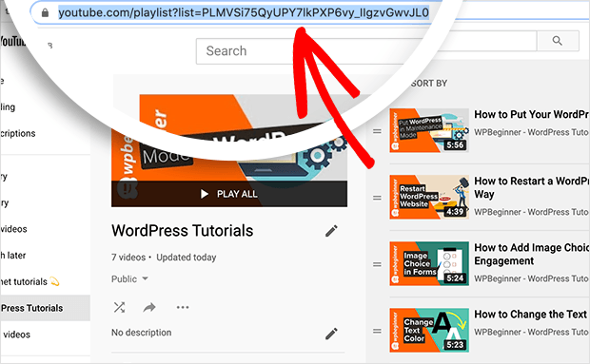Open the Change Text Color video thumbnail
Viewport: 590px width, 364px height.
pos(429,330)
